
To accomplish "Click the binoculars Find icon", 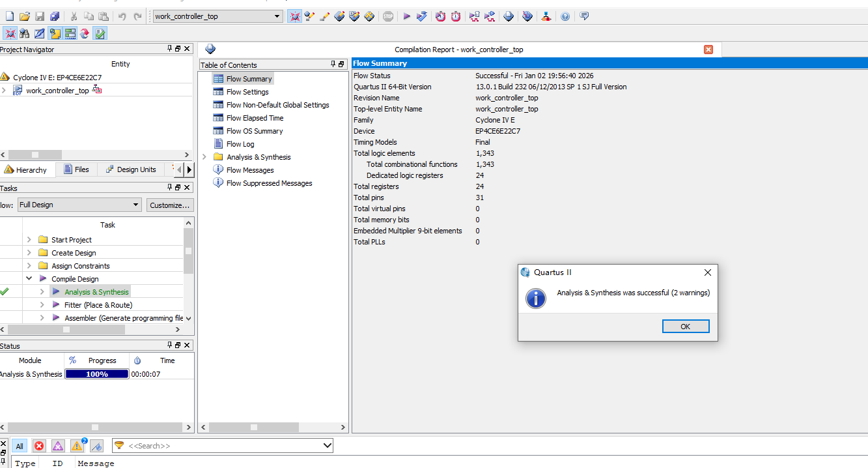I will [x=25, y=33].
